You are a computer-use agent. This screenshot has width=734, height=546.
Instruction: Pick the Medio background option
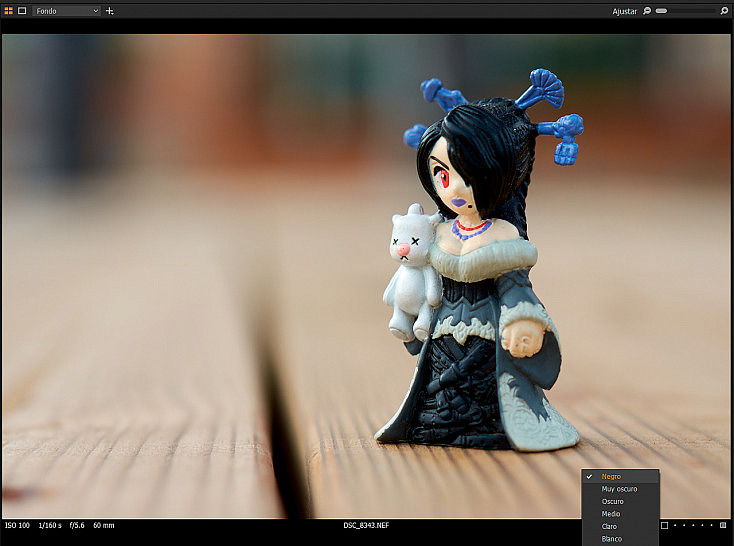click(620, 514)
